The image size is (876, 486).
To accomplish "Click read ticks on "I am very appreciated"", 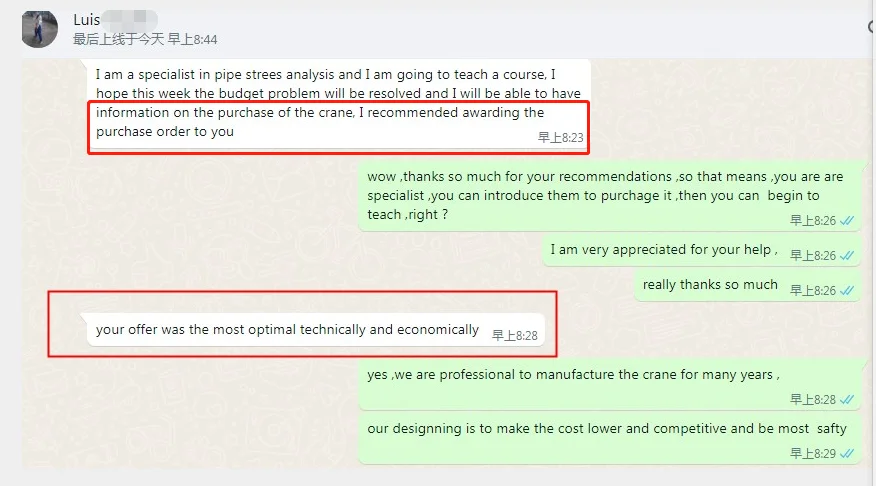I will pyautogui.click(x=847, y=256).
